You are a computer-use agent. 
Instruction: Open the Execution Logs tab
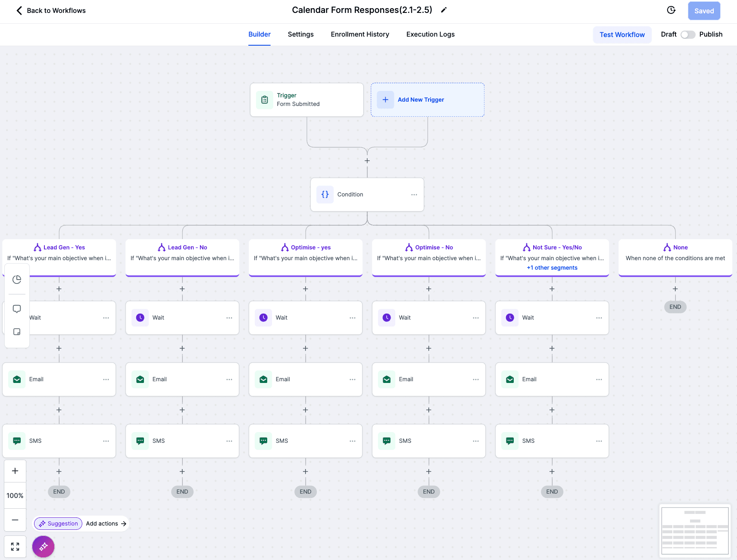pyautogui.click(x=430, y=34)
